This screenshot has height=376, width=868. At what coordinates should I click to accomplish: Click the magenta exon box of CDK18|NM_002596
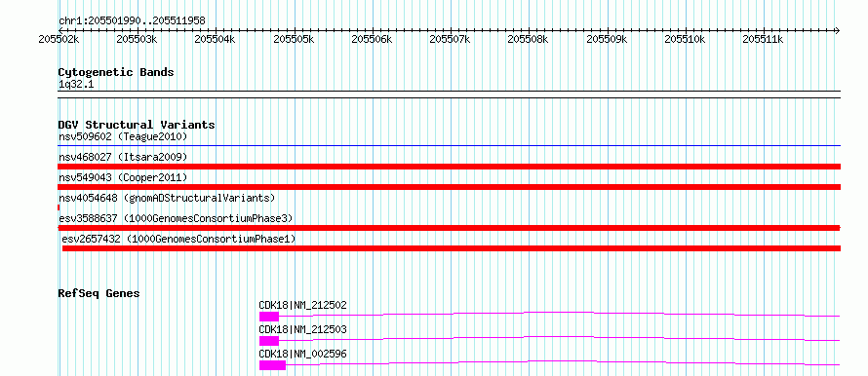click(x=272, y=365)
